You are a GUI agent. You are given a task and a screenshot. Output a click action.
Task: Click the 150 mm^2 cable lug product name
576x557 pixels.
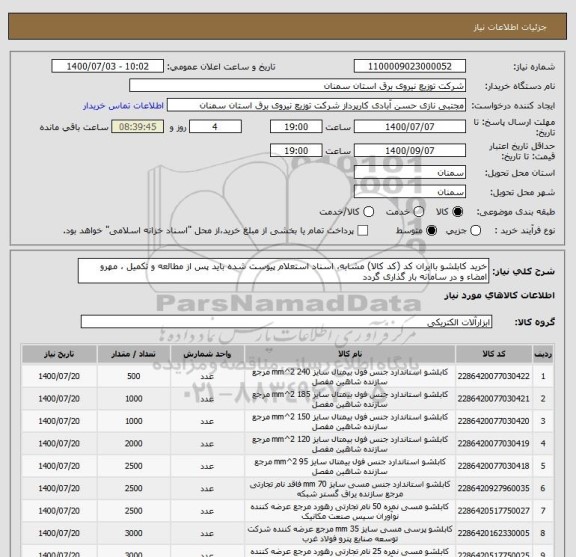click(x=350, y=422)
